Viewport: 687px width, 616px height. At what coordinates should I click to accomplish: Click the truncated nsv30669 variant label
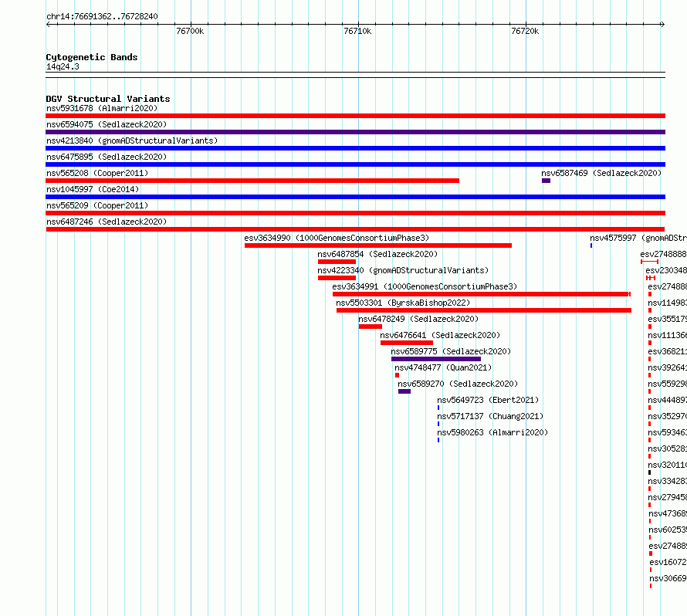668,578
